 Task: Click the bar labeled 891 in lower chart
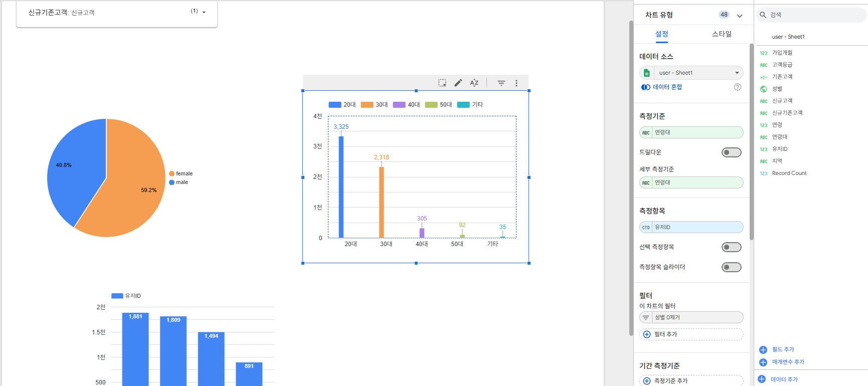click(x=249, y=374)
